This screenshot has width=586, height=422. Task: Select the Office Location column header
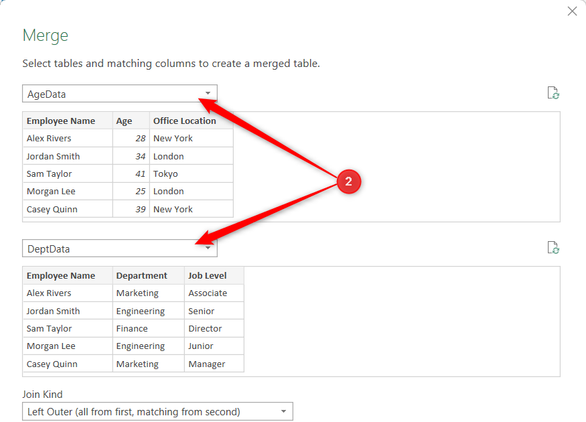(191, 121)
